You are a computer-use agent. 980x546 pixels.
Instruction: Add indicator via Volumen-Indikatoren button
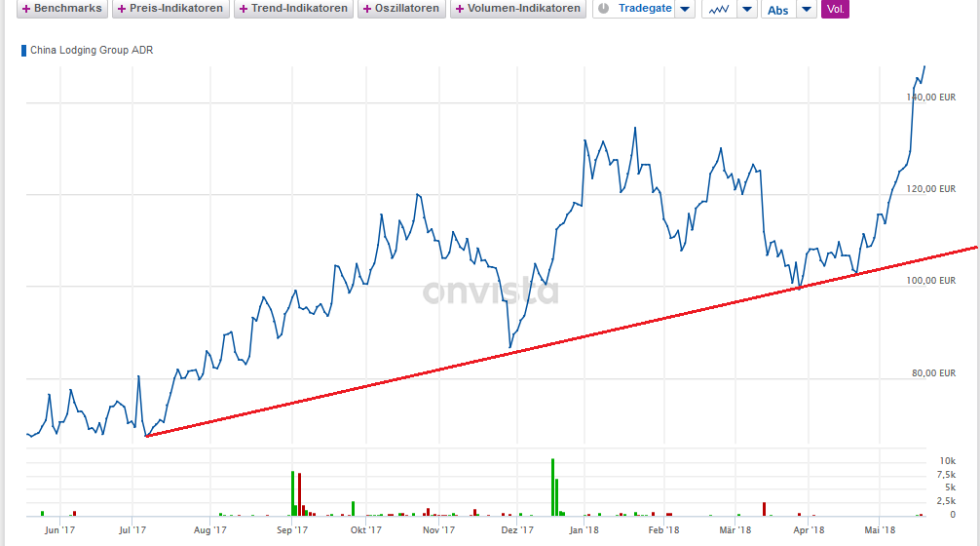tap(518, 9)
